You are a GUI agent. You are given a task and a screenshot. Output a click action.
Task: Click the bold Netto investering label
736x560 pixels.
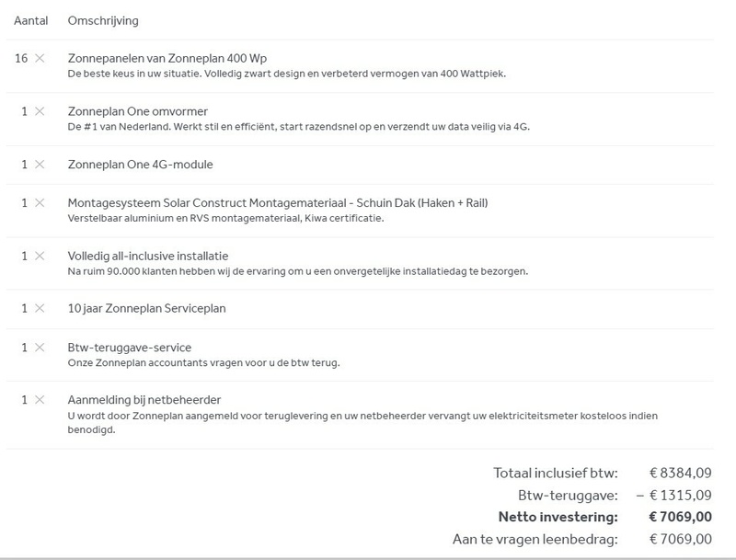[558, 517]
